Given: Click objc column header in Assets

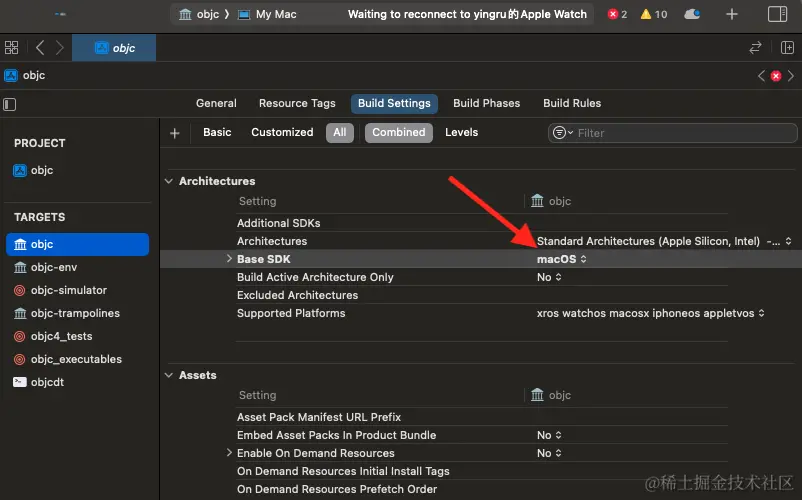Looking at the screenshot, I should (551, 395).
